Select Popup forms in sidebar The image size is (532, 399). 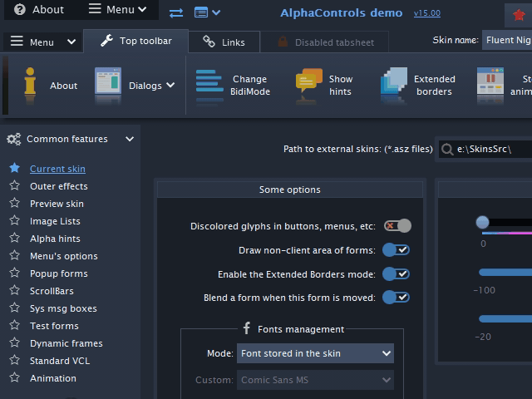point(59,273)
